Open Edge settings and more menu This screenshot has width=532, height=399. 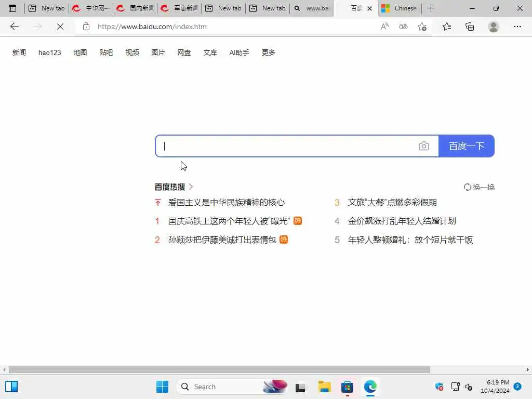(517, 26)
